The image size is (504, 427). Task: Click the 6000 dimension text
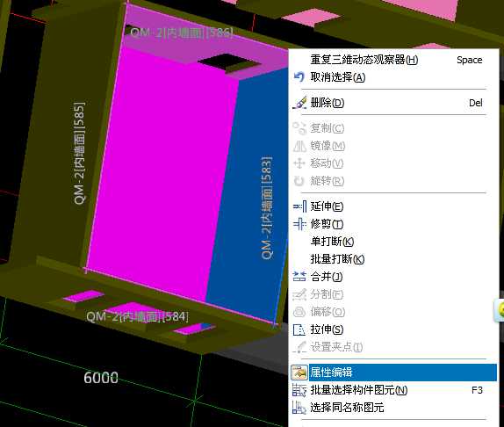pyautogui.click(x=101, y=378)
